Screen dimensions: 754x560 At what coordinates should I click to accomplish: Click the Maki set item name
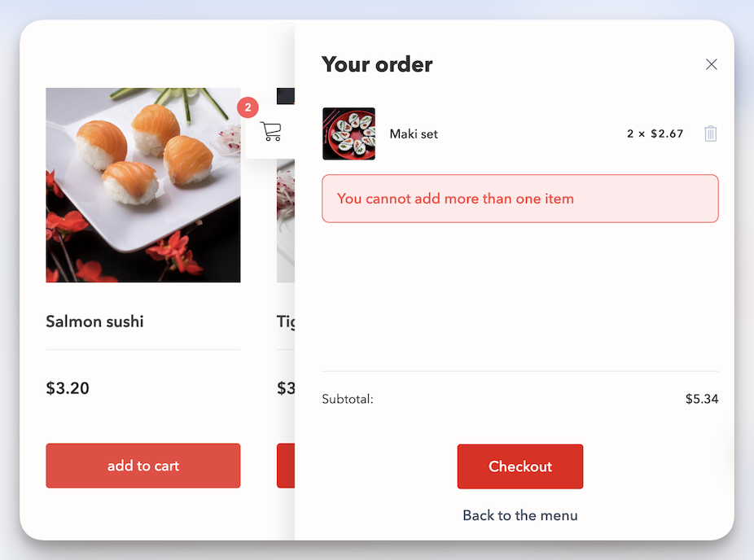pos(413,133)
